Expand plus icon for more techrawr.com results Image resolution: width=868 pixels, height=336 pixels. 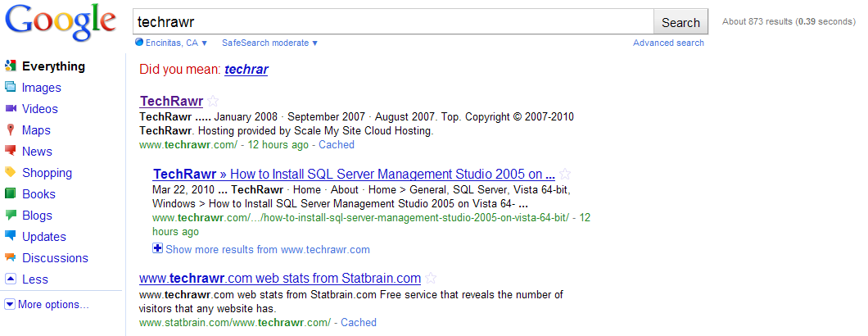(x=157, y=248)
